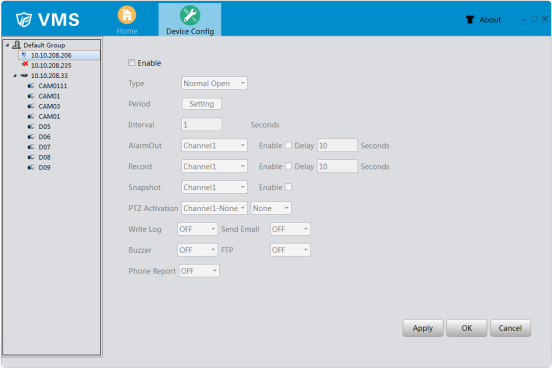Open the Phone Report dropdown

pyautogui.click(x=199, y=271)
